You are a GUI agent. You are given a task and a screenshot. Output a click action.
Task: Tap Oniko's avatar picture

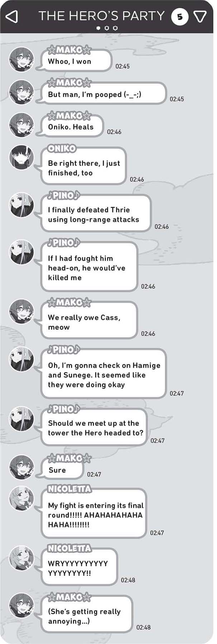(21, 157)
